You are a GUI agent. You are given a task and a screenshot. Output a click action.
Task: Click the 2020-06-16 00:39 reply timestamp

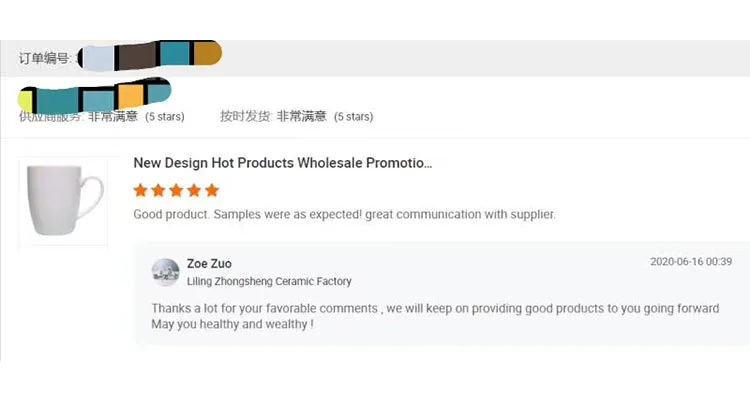click(691, 262)
